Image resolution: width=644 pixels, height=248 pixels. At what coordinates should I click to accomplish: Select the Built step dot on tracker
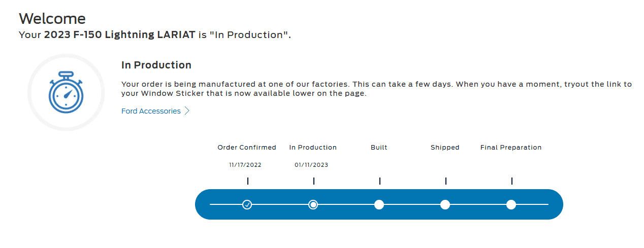[379, 204]
